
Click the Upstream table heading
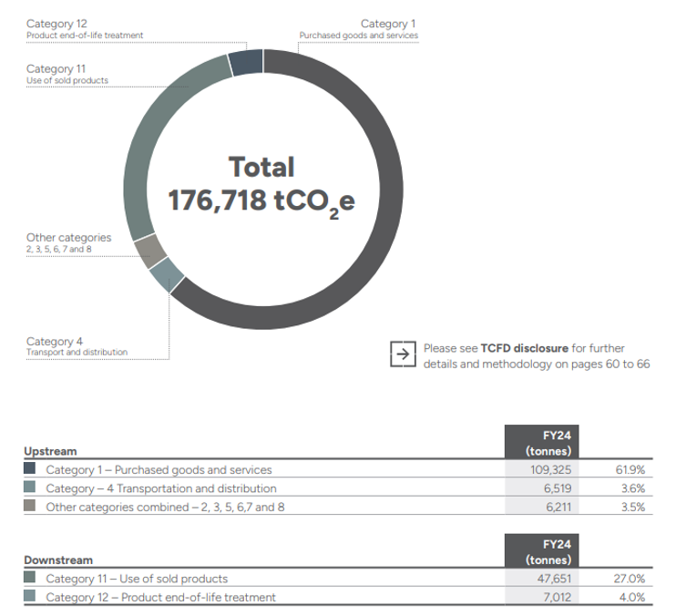[50, 451]
